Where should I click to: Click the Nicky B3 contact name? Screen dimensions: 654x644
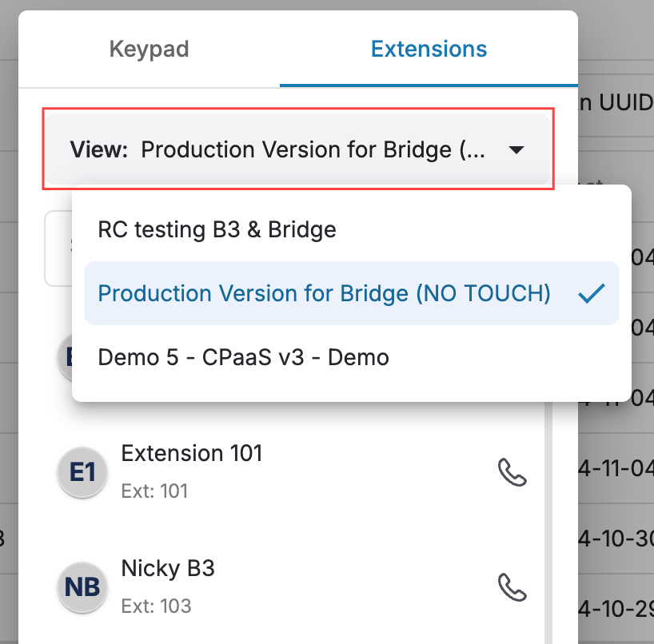(168, 568)
